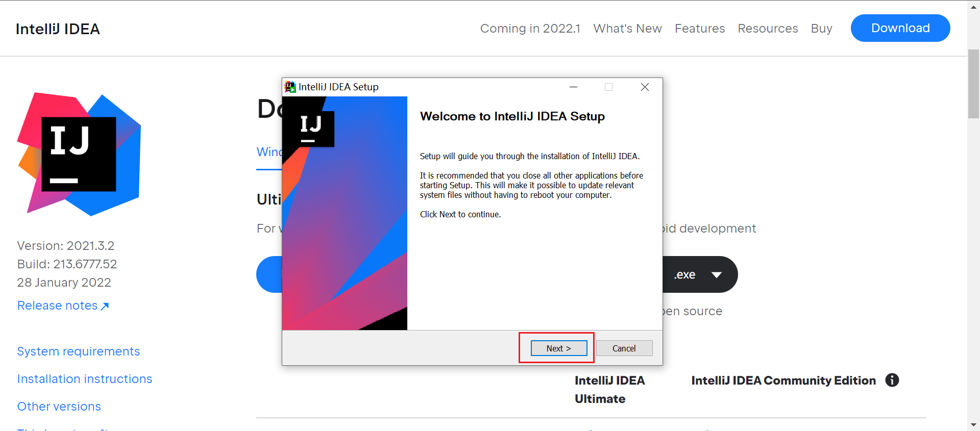
Task: Click 'Click Next to continue.' text
Action: click(460, 214)
